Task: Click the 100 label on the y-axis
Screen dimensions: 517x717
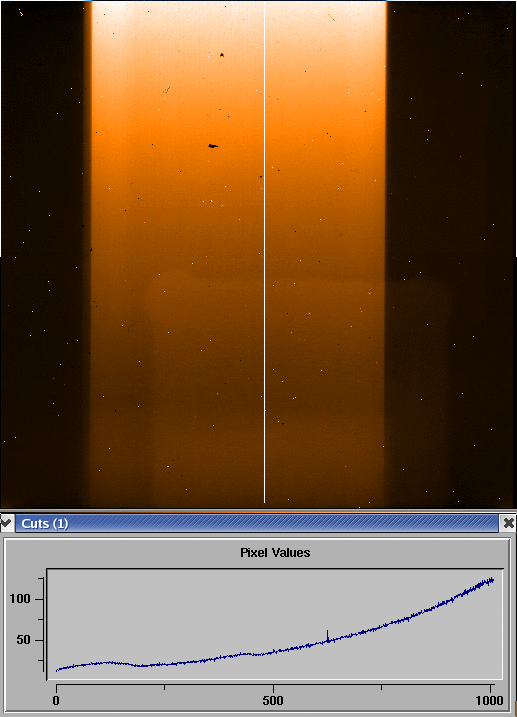Action: point(20,599)
